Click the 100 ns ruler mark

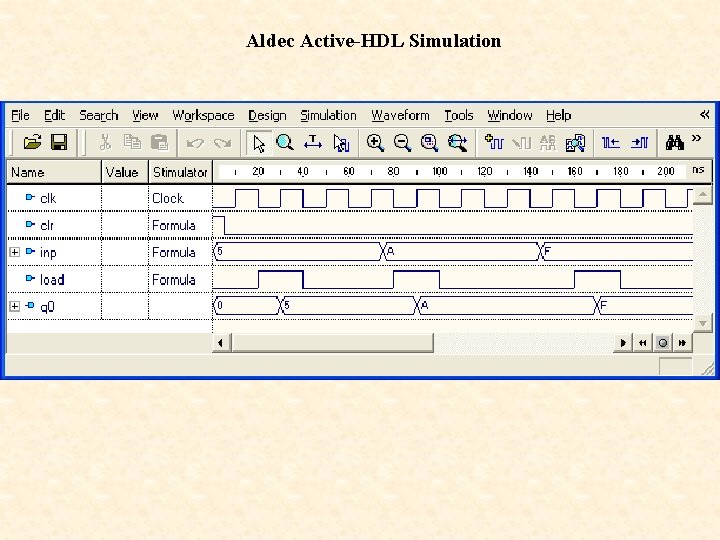pos(439,171)
